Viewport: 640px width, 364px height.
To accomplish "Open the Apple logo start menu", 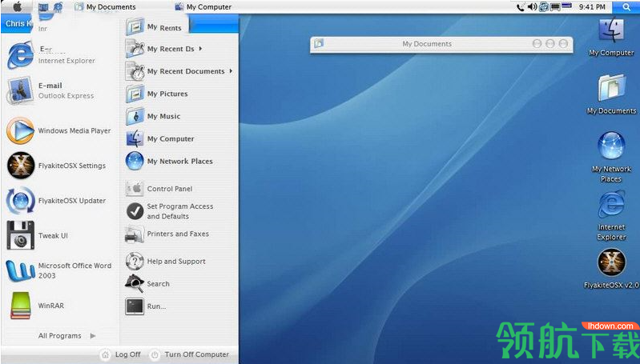I will point(17,6).
